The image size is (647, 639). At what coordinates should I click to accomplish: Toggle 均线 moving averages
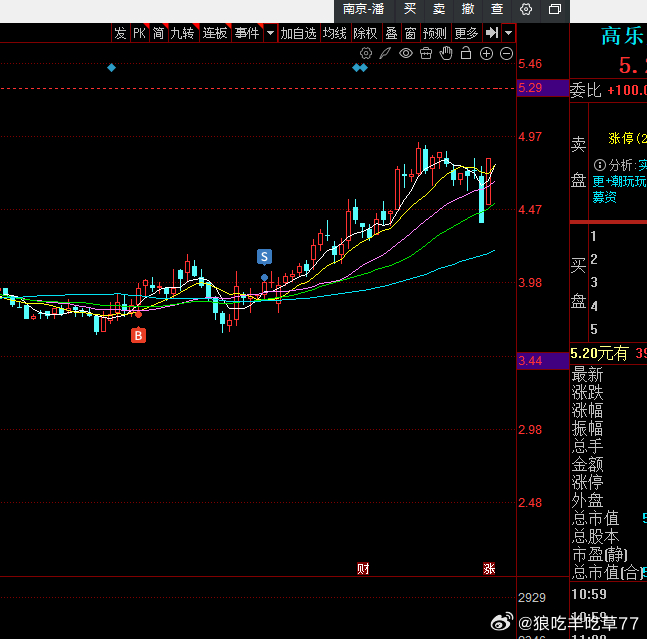335,33
